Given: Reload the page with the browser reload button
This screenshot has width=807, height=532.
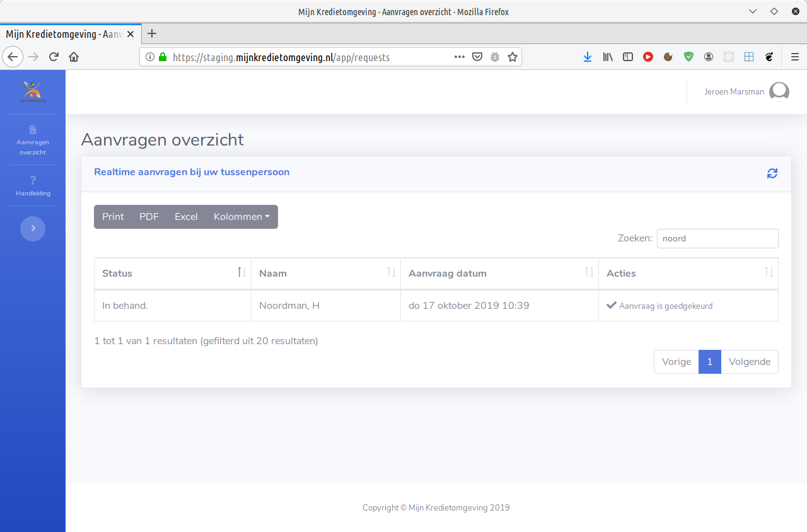Looking at the screenshot, I should point(54,57).
